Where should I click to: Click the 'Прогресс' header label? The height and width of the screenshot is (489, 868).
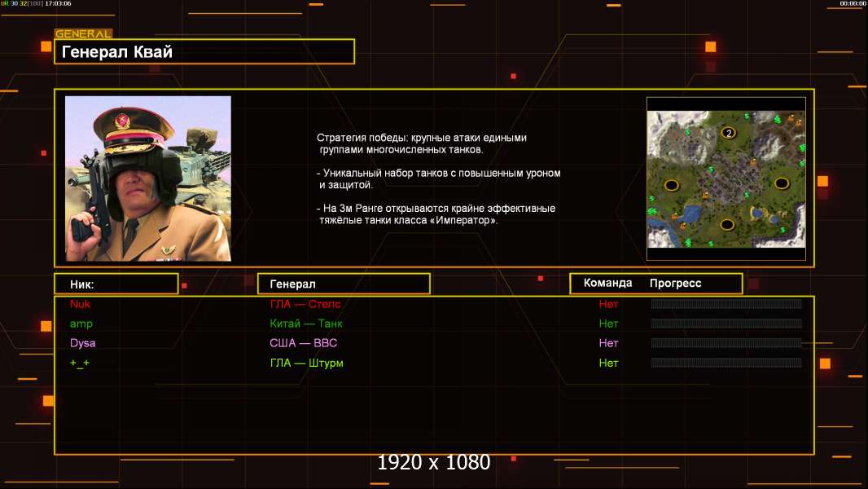(675, 283)
